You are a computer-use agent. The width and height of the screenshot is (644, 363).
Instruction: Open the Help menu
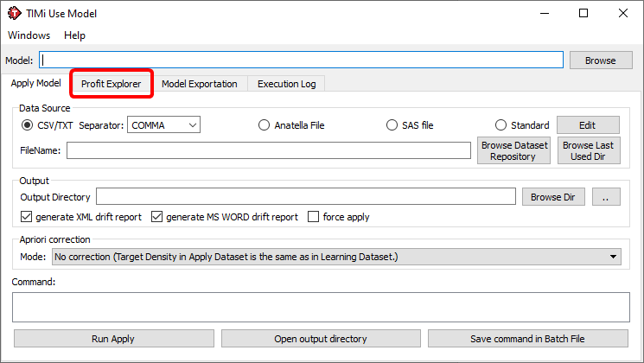tap(74, 35)
